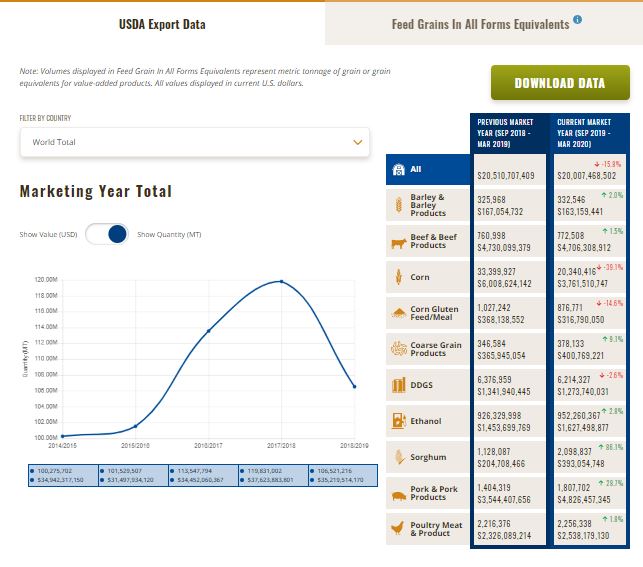The height and width of the screenshot is (567, 643).
Task: Click legend cell with 119,831,002
Action: pos(274,476)
